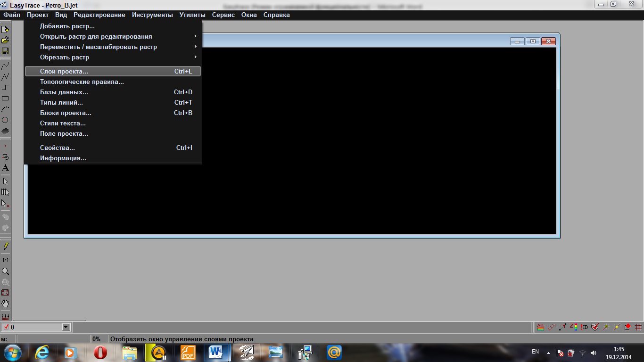
Task: Open the Вид menu
Action: pos(61,15)
